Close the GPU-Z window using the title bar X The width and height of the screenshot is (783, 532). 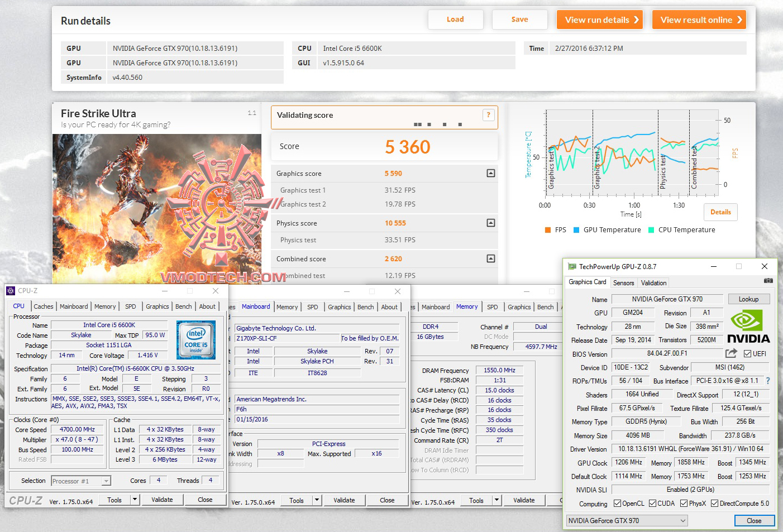pyautogui.click(x=765, y=266)
